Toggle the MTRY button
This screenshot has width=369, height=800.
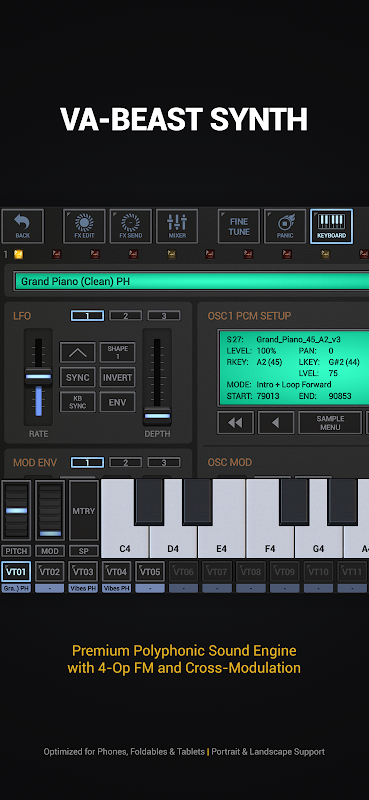[x=84, y=510]
